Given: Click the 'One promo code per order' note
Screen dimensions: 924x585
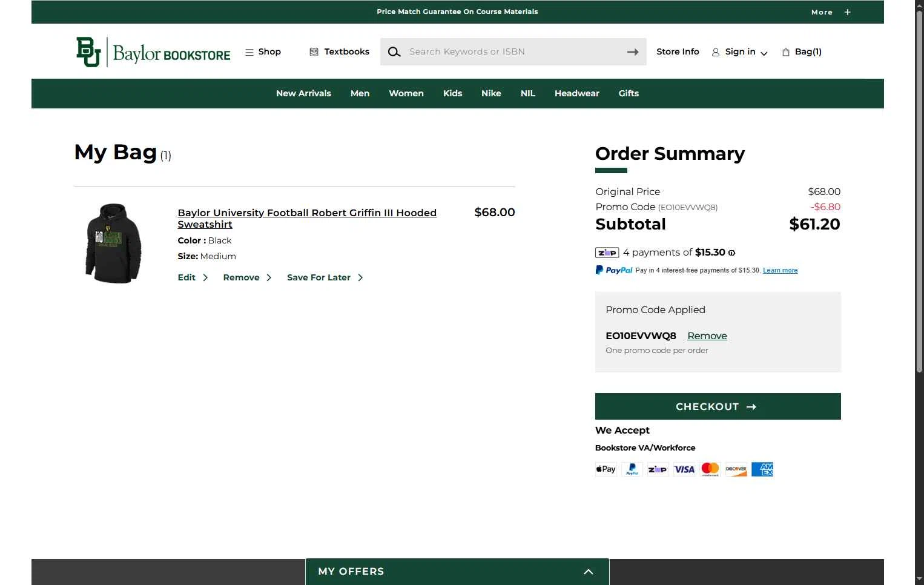Looking at the screenshot, I should click(657, 351).
